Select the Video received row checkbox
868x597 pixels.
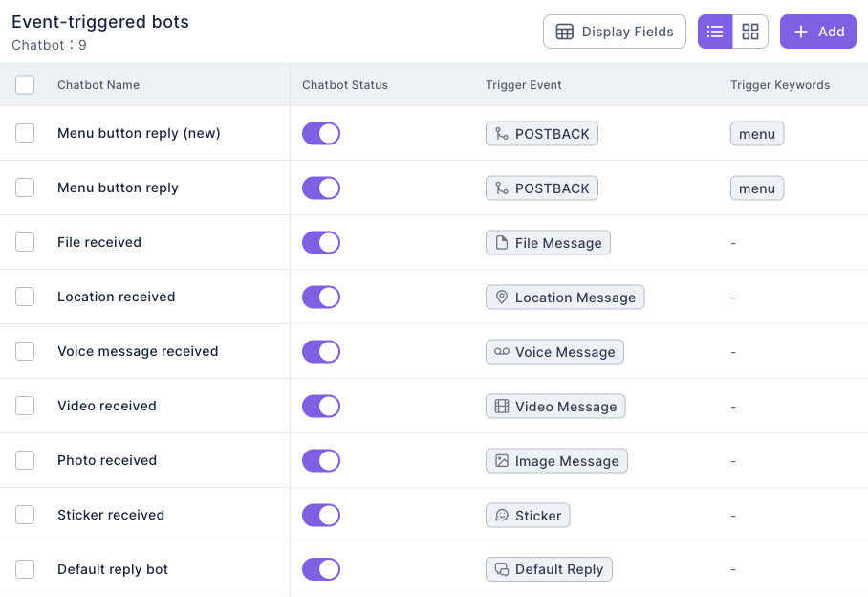pyautogui.click(x=25, y=406)
